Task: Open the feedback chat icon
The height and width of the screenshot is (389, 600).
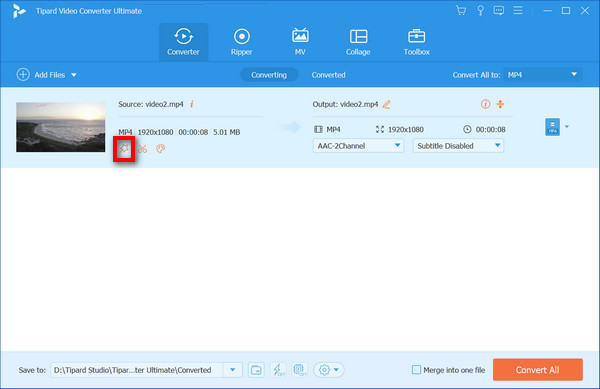Action: click(x=499, y=11)
